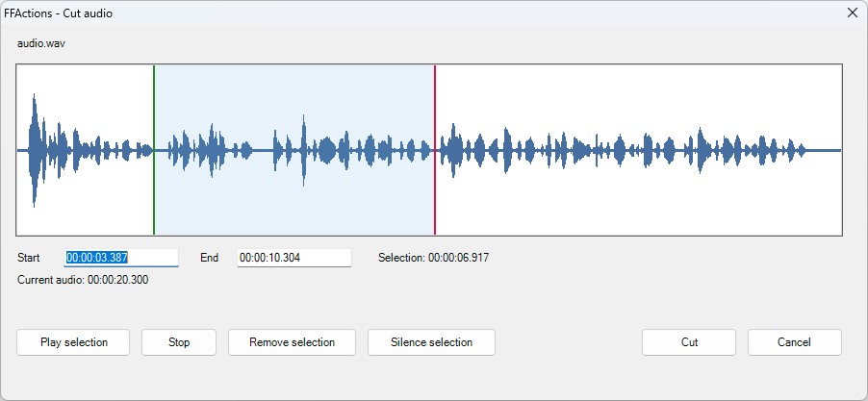Click the green selection start marker
868x401 pixels.
[x=154, y=150]
